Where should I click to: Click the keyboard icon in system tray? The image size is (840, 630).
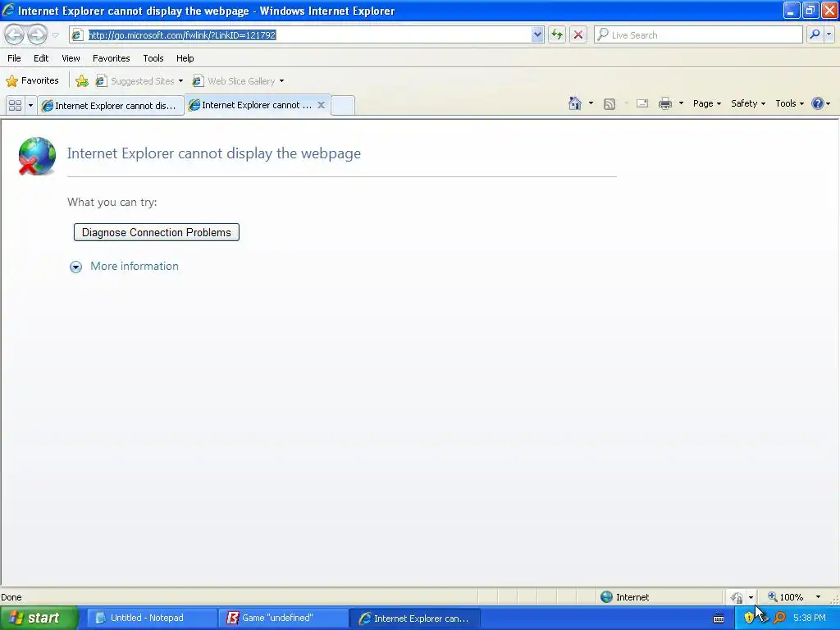tap(719, 619)
